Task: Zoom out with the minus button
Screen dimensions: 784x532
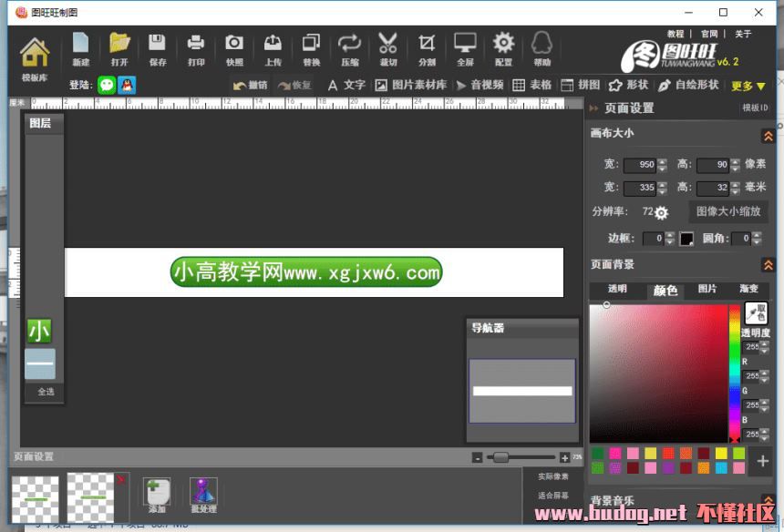Action: [x=477, y=457]
